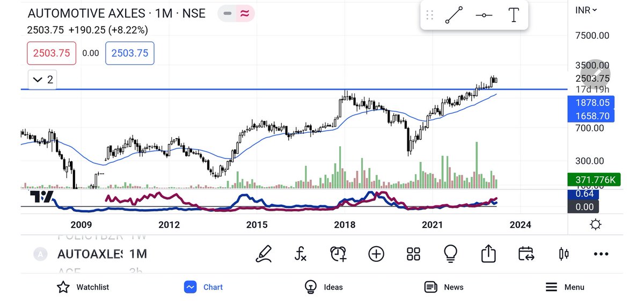The image size is (644, 301).
Task: Share the chart via share icon
Action: coord(488,253)
